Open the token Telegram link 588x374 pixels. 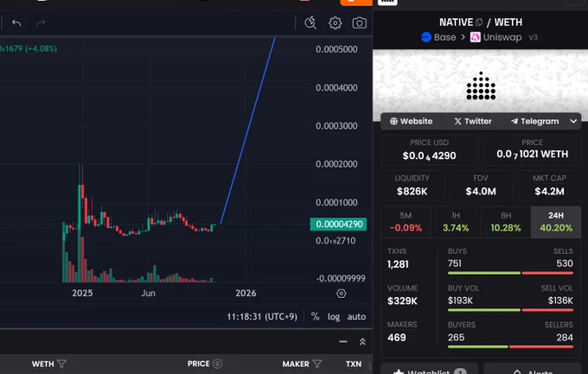(x=534, y=121)
